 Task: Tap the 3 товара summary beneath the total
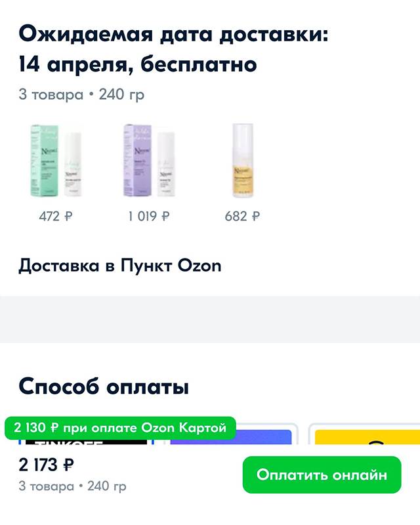46,486
